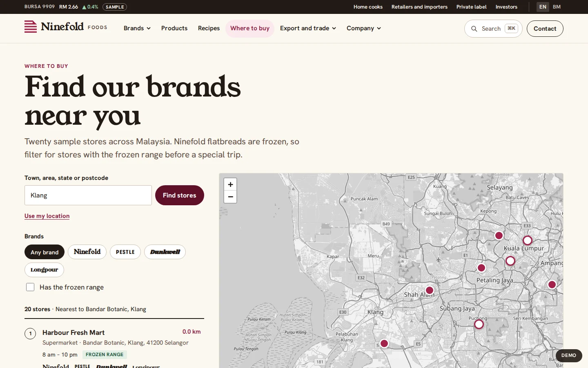Image resolution: width=588 pixels, height=368 pixels.
Task: Select the Any brand filter
Action: point(45,252)
